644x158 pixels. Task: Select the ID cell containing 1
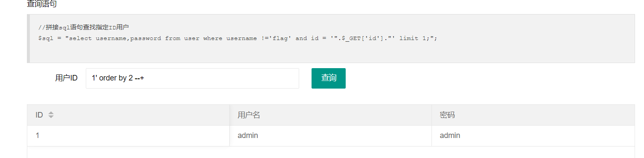(38, 136)
